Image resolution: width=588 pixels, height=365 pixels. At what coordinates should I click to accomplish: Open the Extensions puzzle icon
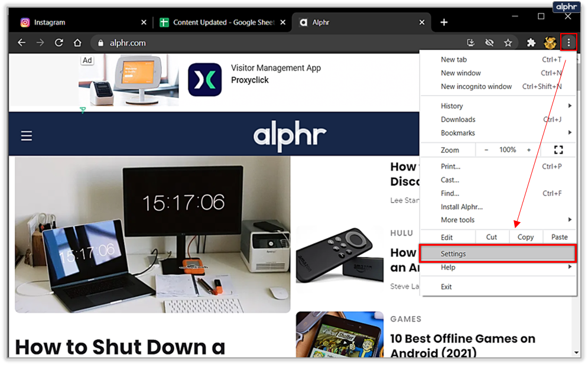point(531,43)
